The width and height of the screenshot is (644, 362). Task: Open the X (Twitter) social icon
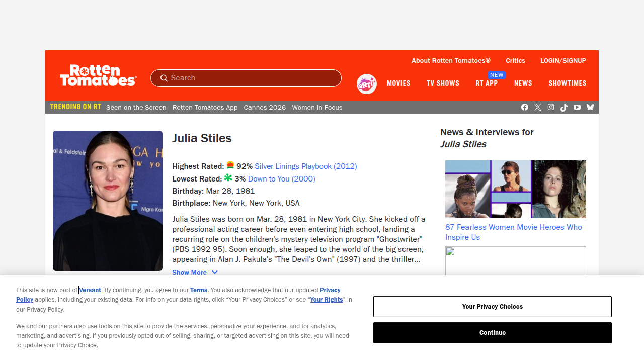[538, 107]
